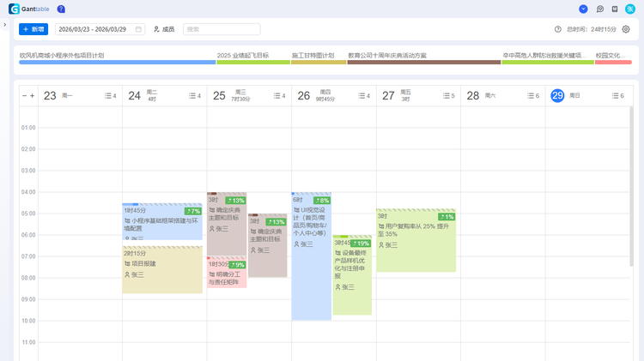Image resolution: width=644 pixels, height=361 pixels.
Task: Click the calendar icon in date range field
Action: tap(138, 29)
